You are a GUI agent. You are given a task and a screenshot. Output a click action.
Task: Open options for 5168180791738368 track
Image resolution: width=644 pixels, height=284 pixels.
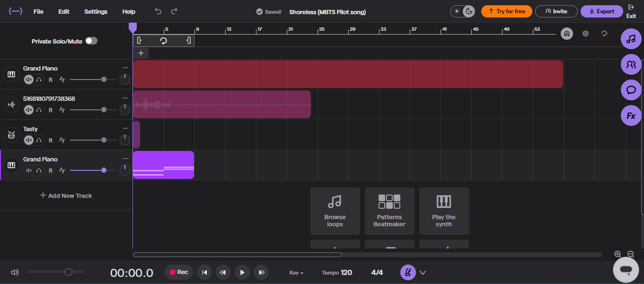point(125,98)
